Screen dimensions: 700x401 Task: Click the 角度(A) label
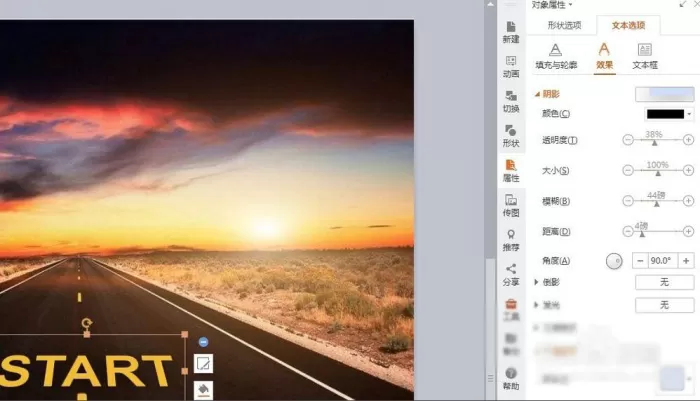point(556,260)
